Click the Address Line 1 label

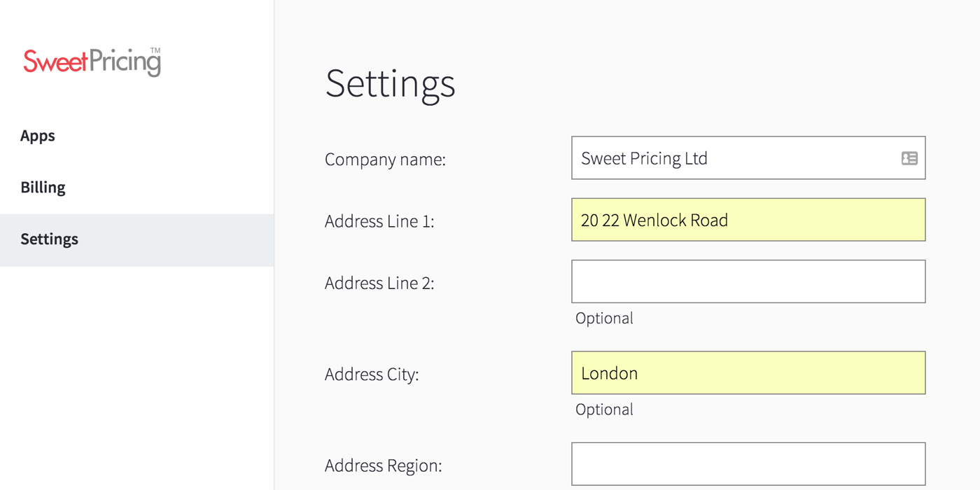(379, 221)
